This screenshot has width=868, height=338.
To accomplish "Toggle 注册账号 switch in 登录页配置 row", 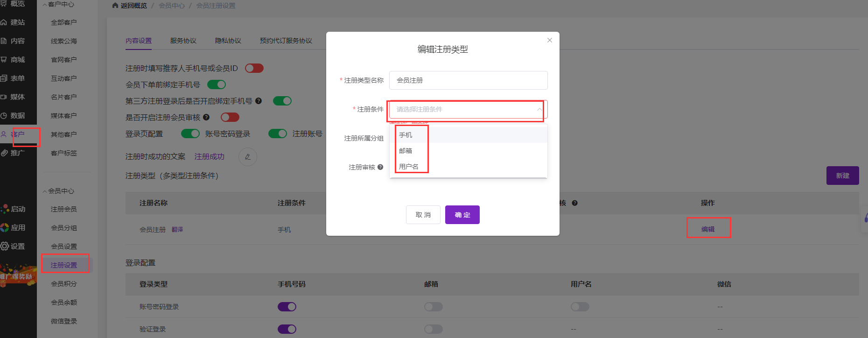I will (278, 134).
